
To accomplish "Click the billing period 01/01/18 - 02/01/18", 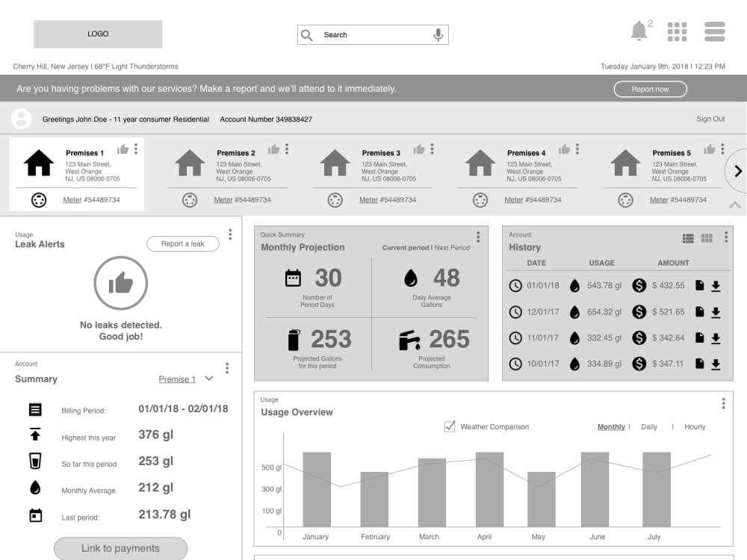I will (x=183, y=408).
